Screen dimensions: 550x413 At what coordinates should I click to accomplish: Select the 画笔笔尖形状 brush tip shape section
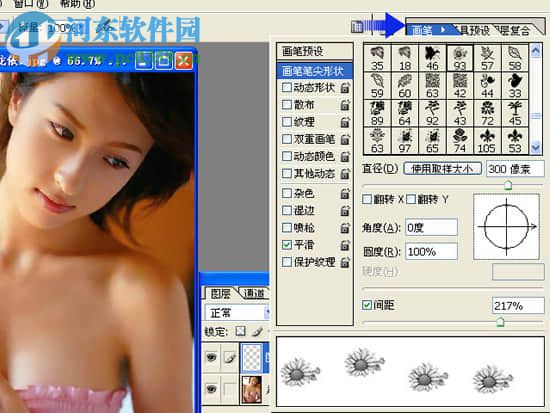[314, 71]
